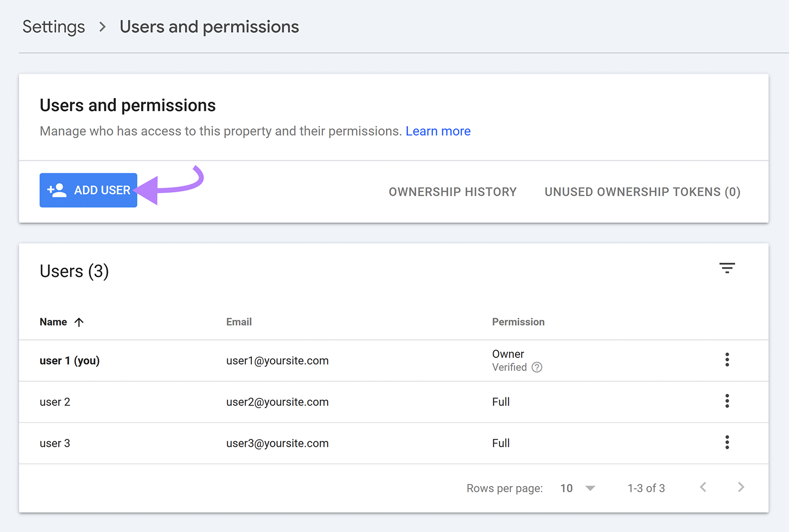Click the caret next to rows per page value
Screen dimensions: 789x532
tap(590, 488)
